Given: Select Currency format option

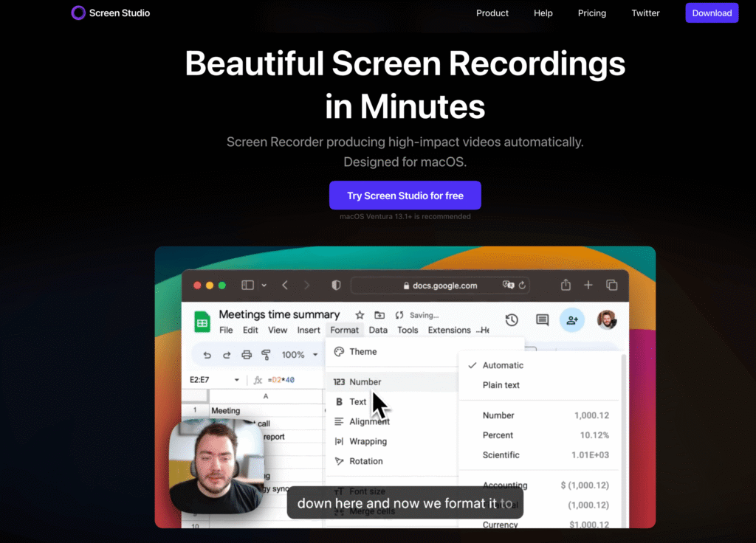Looking at the screenshot, I should 539,525.
